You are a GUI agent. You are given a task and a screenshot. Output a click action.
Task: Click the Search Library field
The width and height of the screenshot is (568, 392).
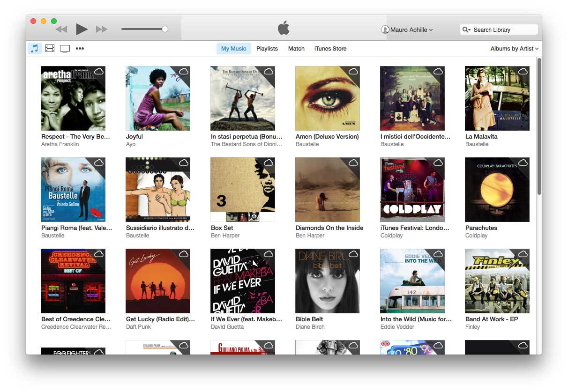pyautogui.click(x=499, y=30)
